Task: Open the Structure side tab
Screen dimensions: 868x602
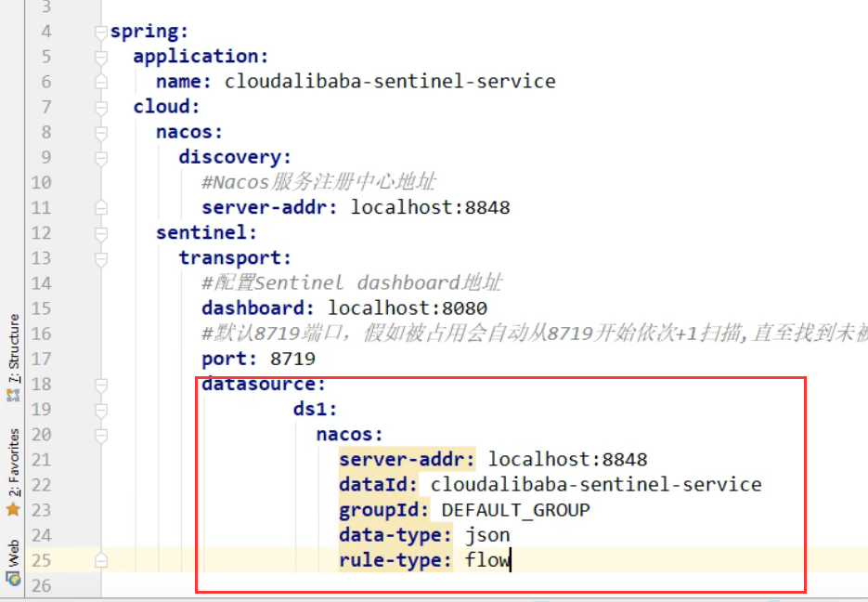Action: (13, 349)
